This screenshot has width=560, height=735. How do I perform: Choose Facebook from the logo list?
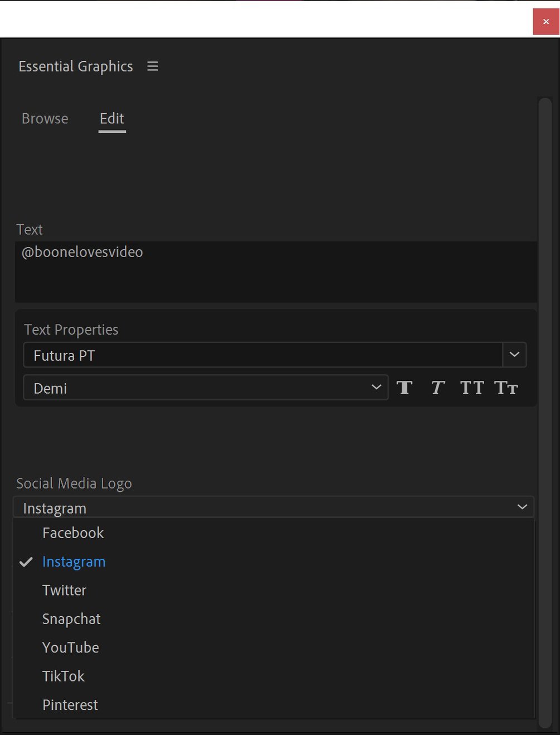coord(73,533)
